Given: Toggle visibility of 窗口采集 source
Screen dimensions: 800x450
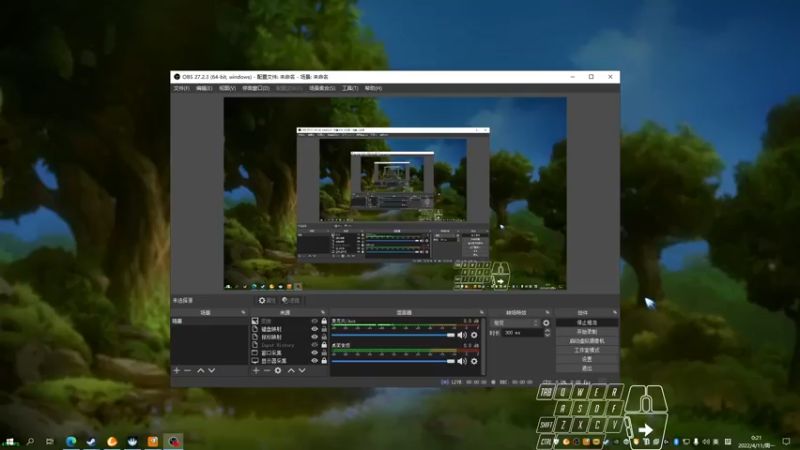Looking at the screenshot, I should (314, 353).
